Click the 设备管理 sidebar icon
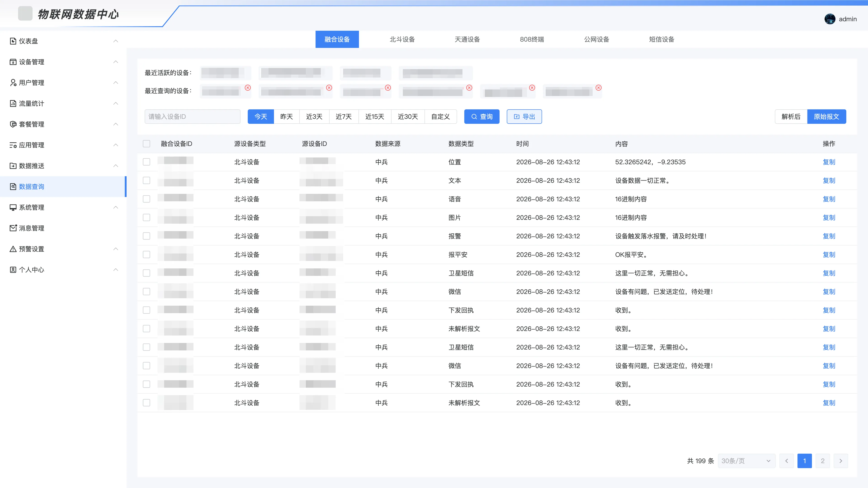The image size is (868, 488). [x=13, y=62]
